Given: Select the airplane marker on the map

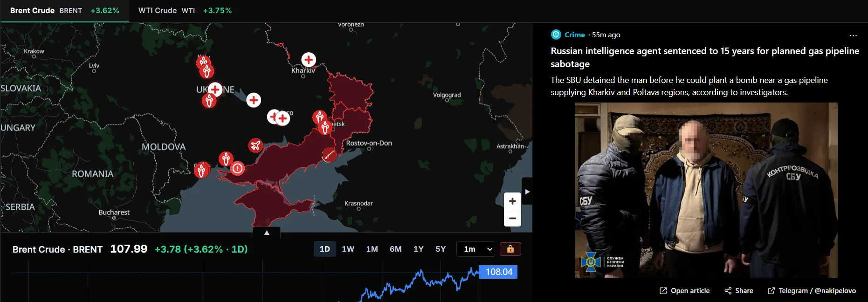Looking at the screenshot, I should click(x=255, y=145).
